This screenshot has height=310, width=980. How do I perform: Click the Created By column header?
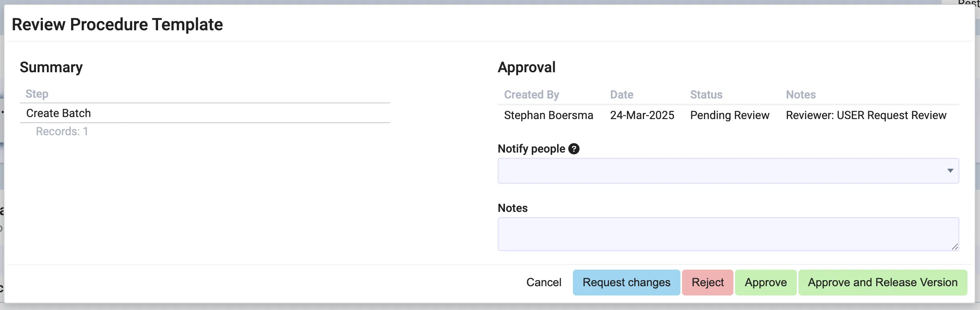click(x=531, y=95)
